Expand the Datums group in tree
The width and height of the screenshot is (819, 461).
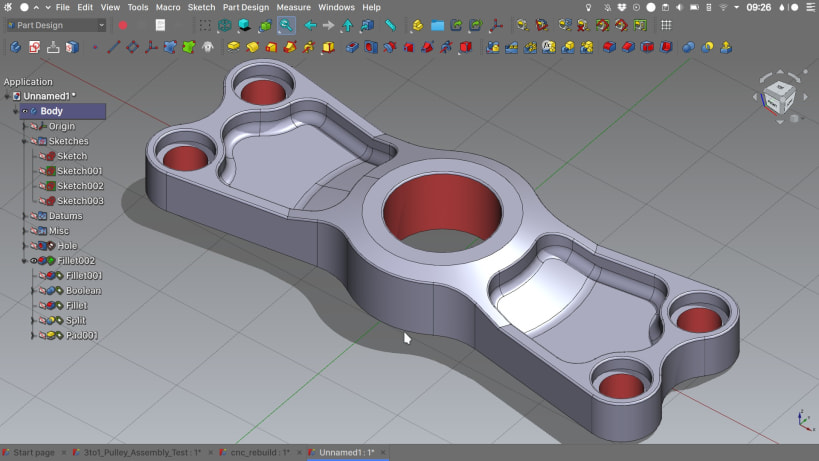24,216
